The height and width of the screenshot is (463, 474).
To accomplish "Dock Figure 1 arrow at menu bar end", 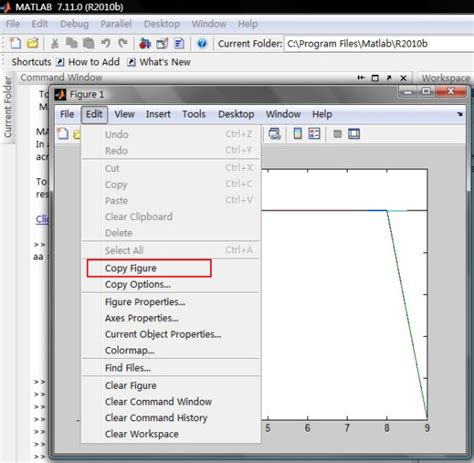I will point(460,114).
